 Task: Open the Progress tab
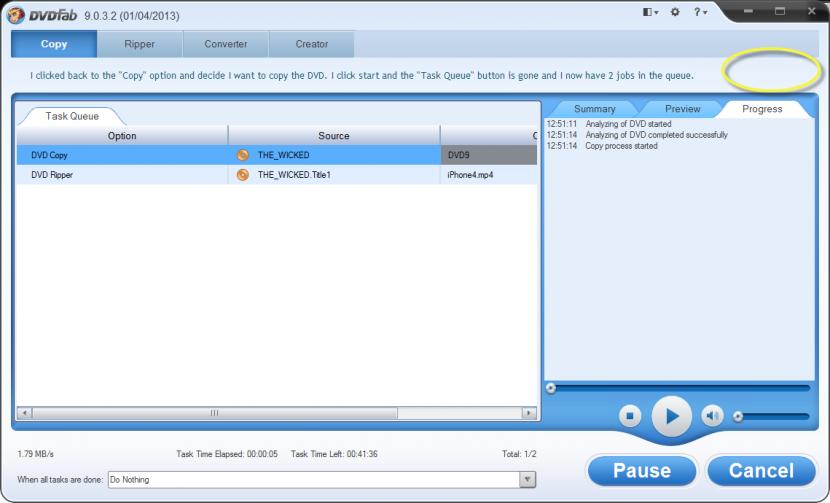point(762,109)
